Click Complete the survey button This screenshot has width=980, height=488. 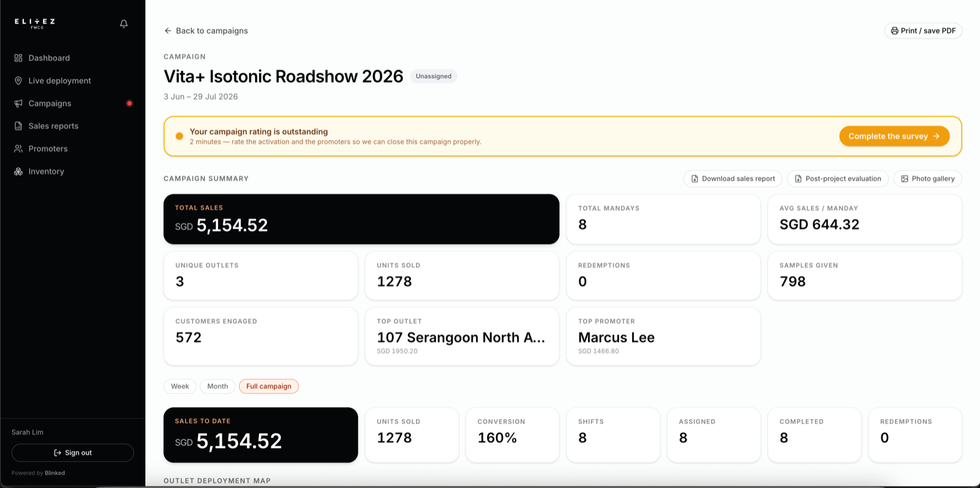[894, 136]
